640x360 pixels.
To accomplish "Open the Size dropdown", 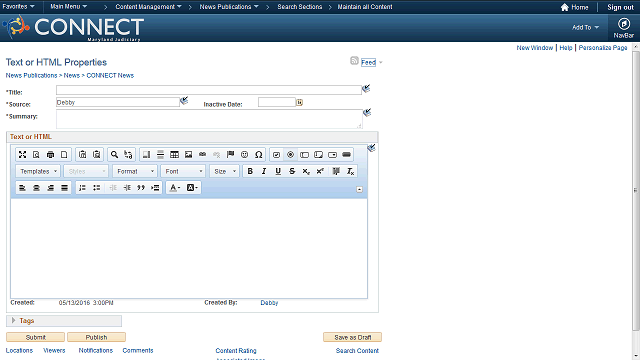I will (224, 171).
